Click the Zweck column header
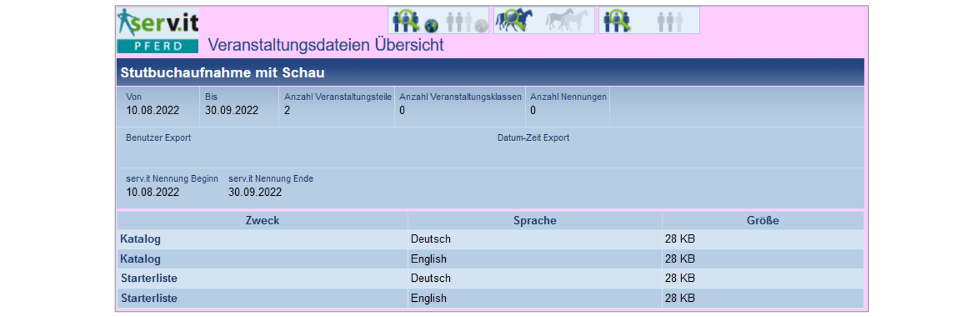Viewport: 980px width, 317px height. [x=262, y=220]
